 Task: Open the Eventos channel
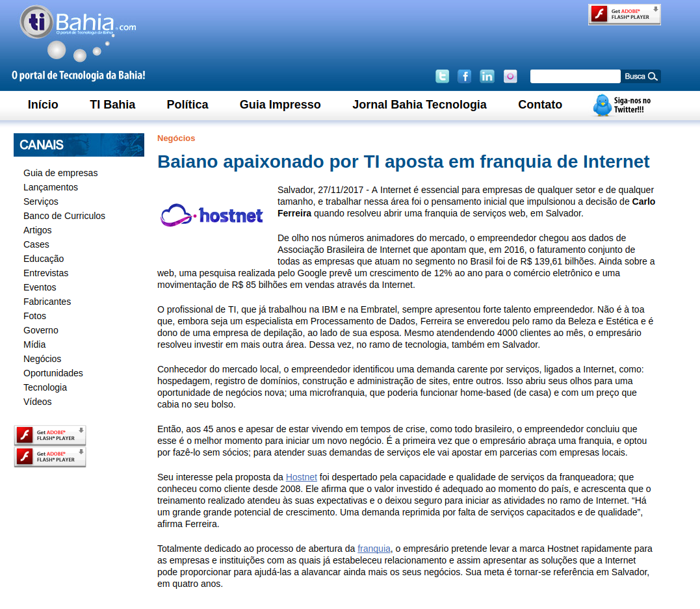point(40,287)
